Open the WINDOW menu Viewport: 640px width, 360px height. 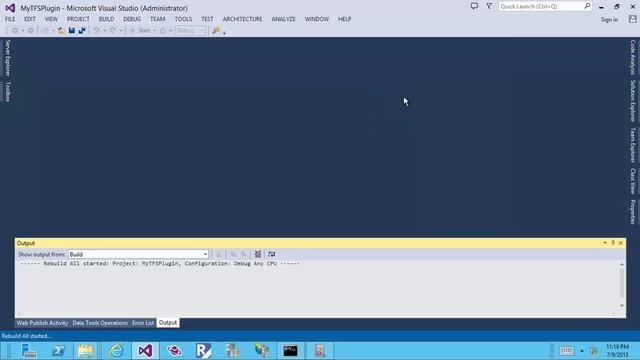point(317,19)
